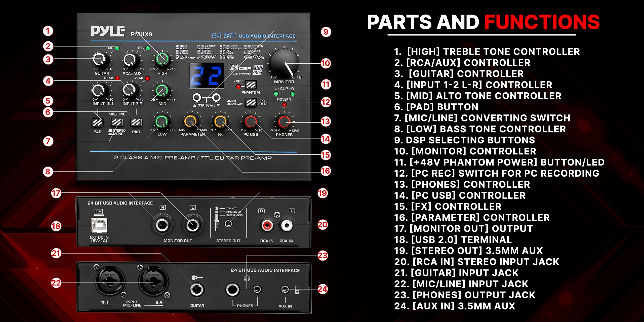Toggle the +48V PHANTOM power button
Viewport: 644px width, 322px height.
click(x=251, y=85)
